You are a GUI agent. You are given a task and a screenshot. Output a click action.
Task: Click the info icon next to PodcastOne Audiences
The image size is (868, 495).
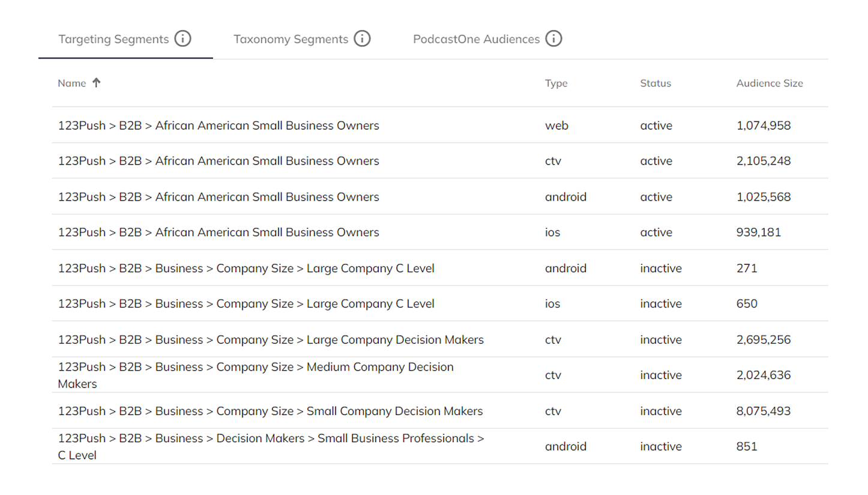[x=555, y=38]
